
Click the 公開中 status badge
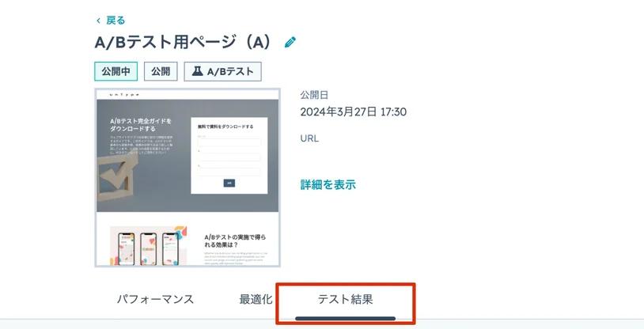point(116,71)
